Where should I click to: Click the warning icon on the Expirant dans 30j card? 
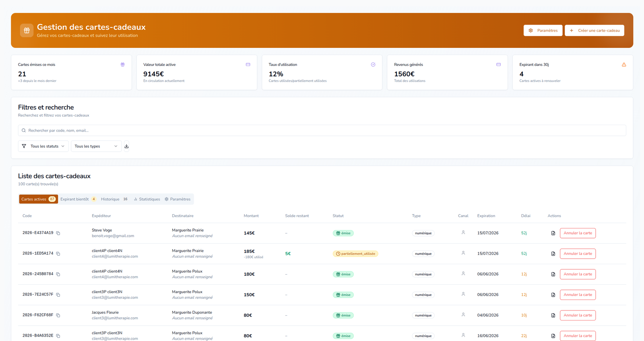[624, 64]
